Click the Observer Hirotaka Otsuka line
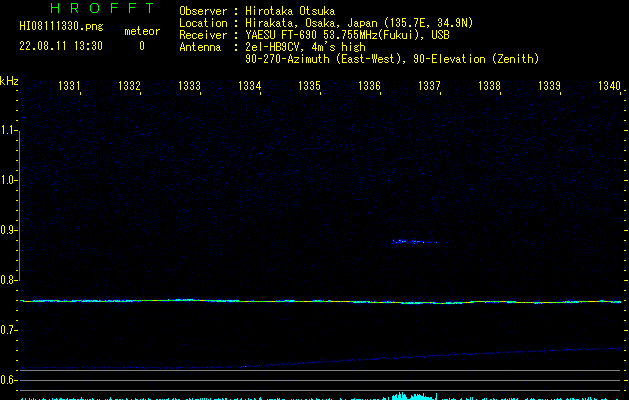 coord(257,11)
